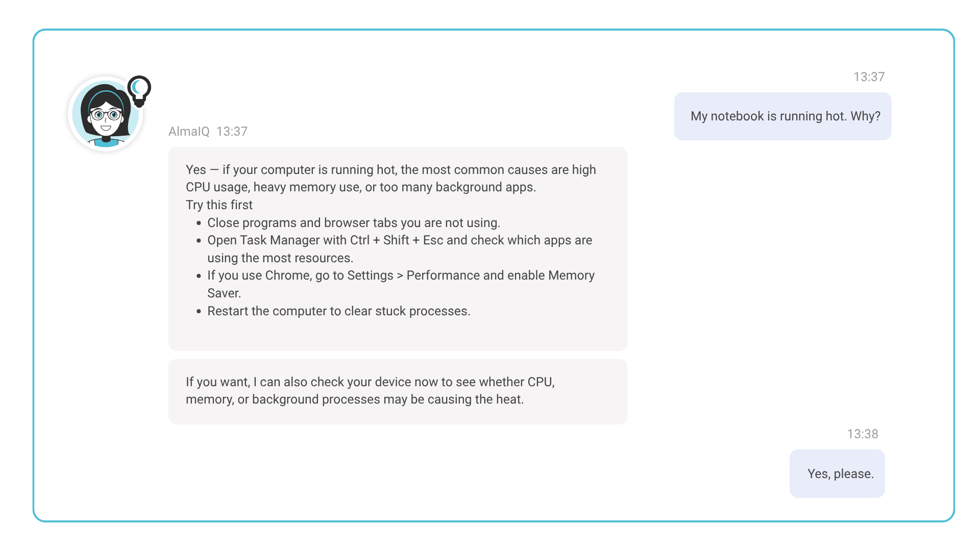The height and width of the screenshot is (551, 980).
Task: Click the "Ctrl + Shift + Esc" shortcut text
Action: (x=397, y=240)
